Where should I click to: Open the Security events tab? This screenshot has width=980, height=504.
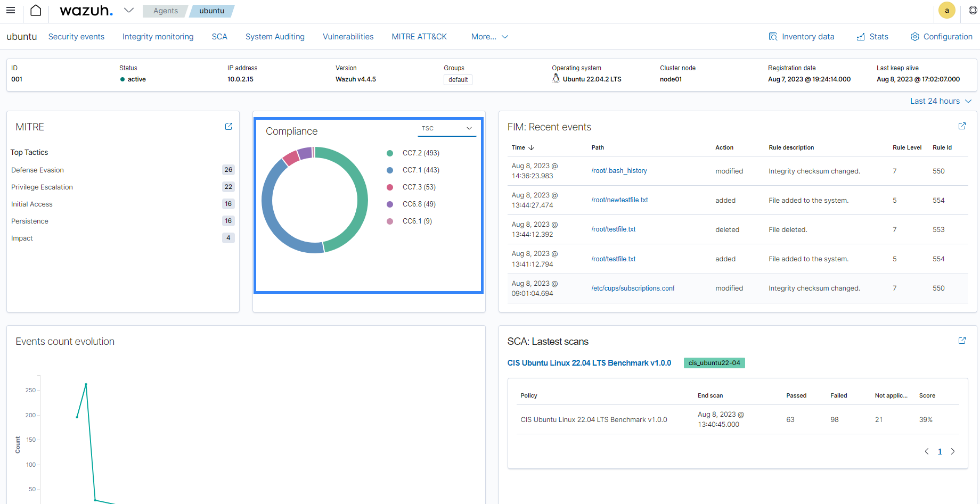point(76,37)
